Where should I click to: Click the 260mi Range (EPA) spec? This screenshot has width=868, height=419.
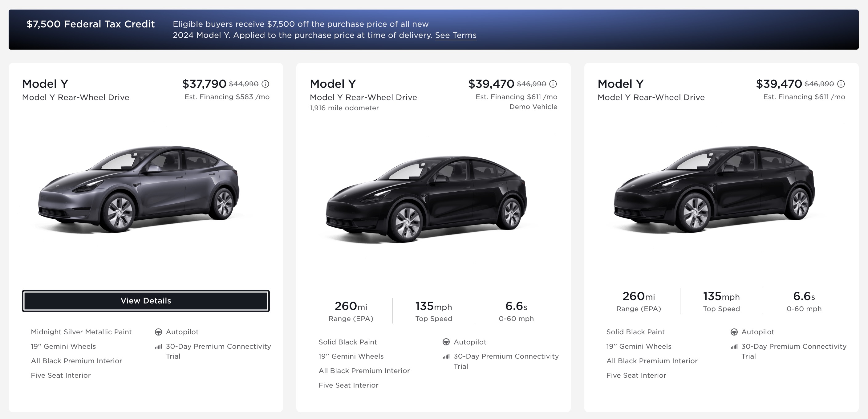[x=351, y=311]
